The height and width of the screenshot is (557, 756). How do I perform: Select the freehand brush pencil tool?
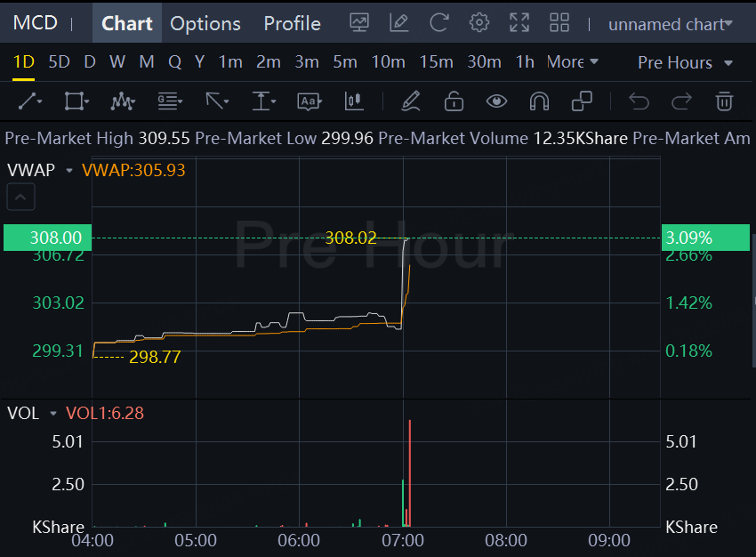click(411, 101)
